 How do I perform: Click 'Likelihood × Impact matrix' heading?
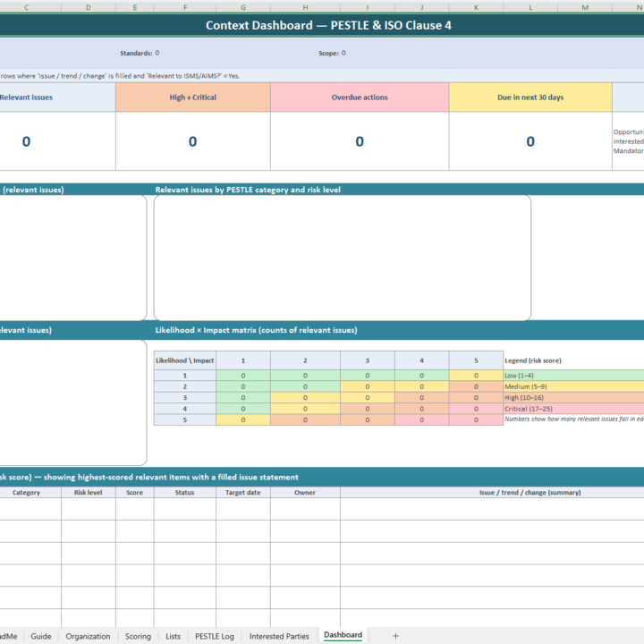click(256, 330)
